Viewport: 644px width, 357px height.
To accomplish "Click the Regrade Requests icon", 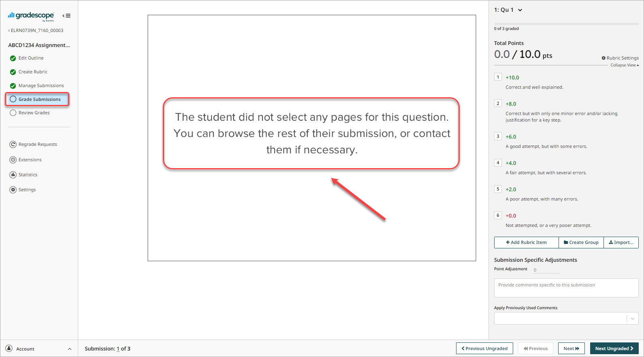I will pos(13,144).
